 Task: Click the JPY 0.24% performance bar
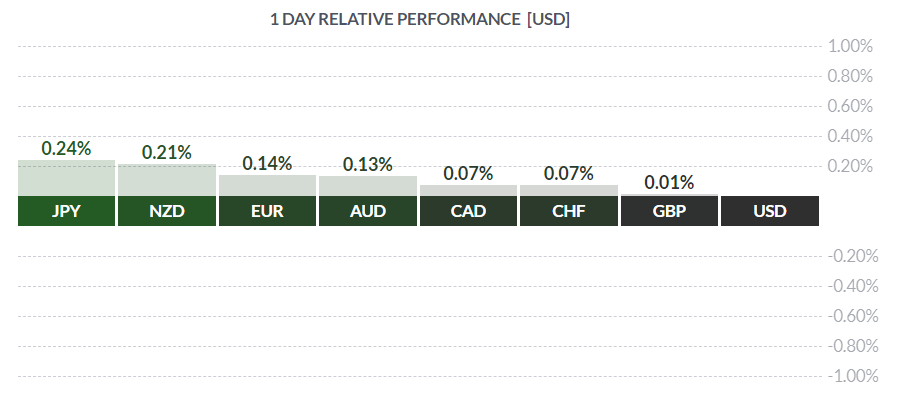click(x=66, y=178)
